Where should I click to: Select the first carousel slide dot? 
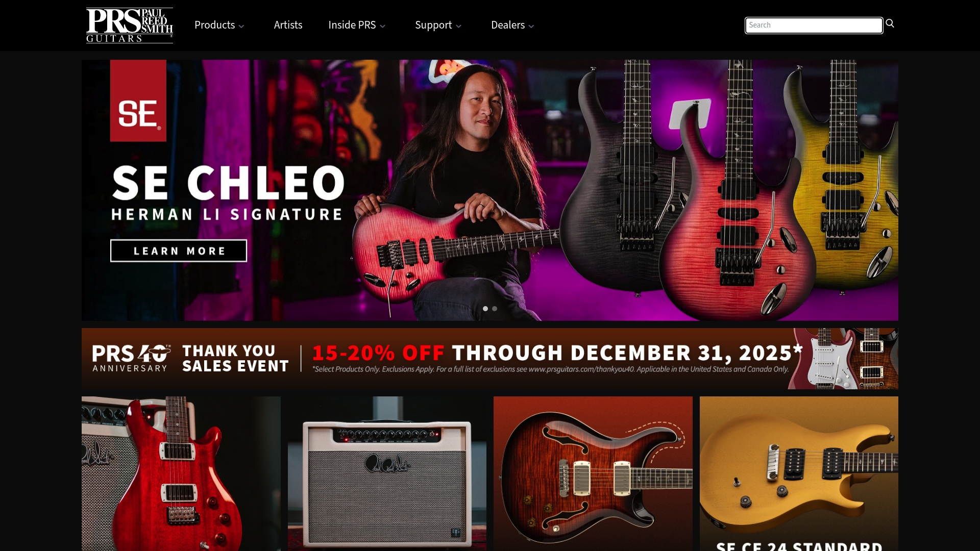(485, 309)
